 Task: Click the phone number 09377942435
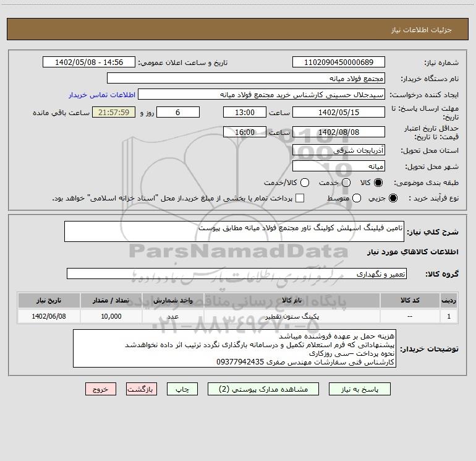click(240, 362)
